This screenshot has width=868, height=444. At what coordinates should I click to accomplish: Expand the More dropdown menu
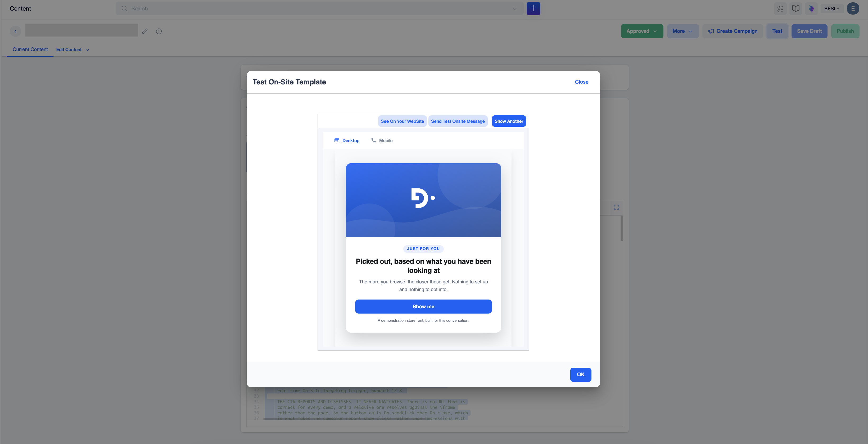[683, 31]
